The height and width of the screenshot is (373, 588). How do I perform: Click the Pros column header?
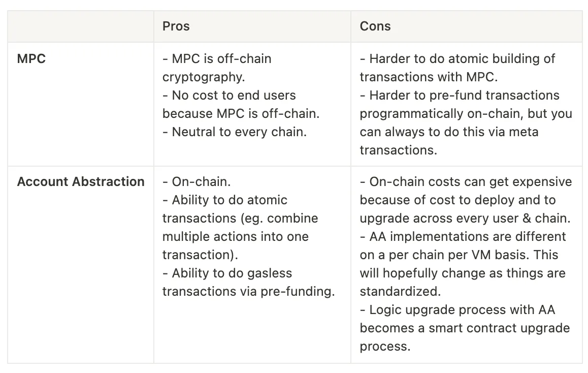click(x=176, y=26)
